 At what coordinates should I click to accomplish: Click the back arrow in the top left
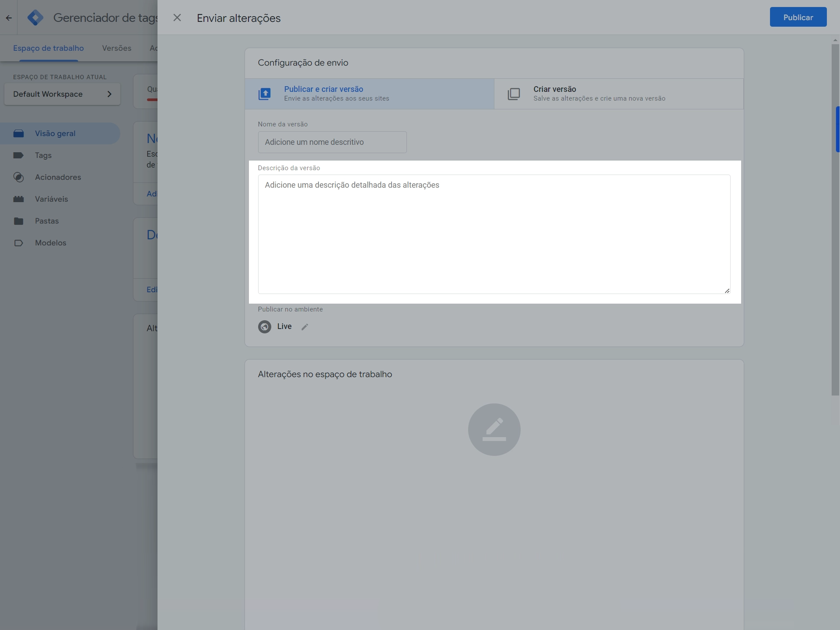pyautogui.click(x=9, y=18)
